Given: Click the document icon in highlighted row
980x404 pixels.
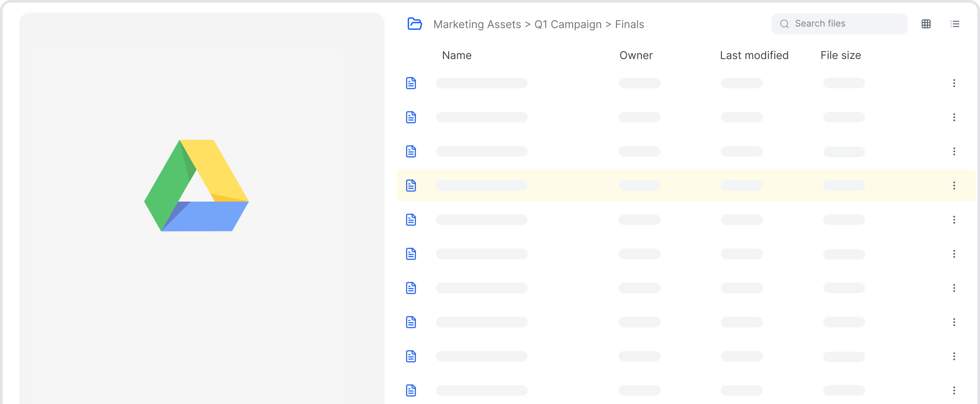Looking at the screenshot, I should pyautogui.click(x=411, y=186).
